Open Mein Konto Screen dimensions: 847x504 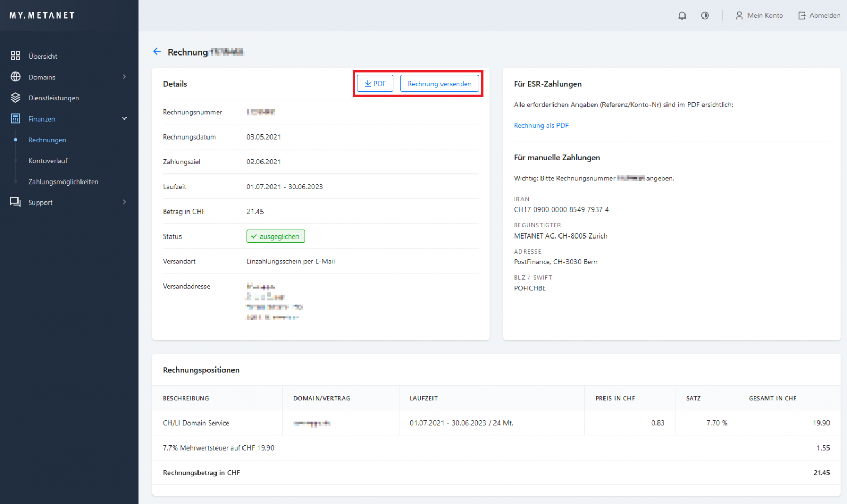pyautogui.click(x=759, y=16)
